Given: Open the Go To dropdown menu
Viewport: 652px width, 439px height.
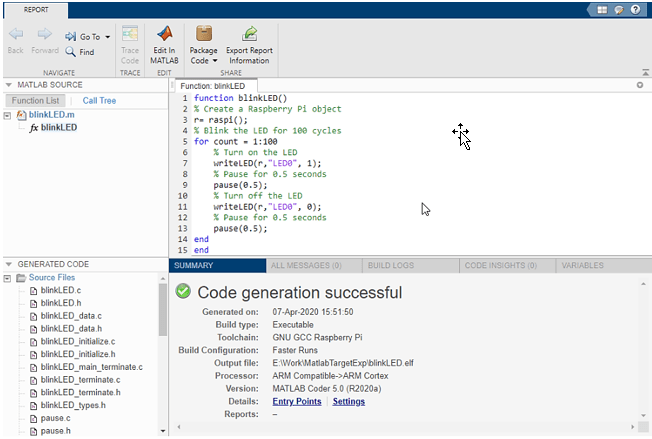Looking at the screenshot, I should click(x=107, y=37).
